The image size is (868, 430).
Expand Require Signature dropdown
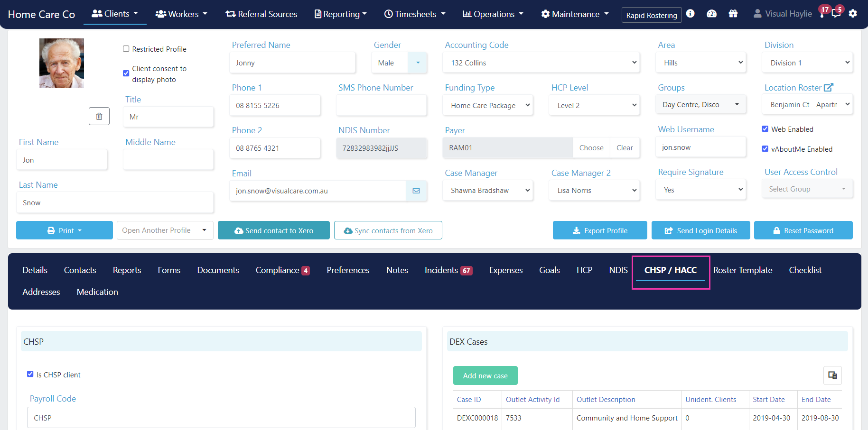tap(701, 190)
